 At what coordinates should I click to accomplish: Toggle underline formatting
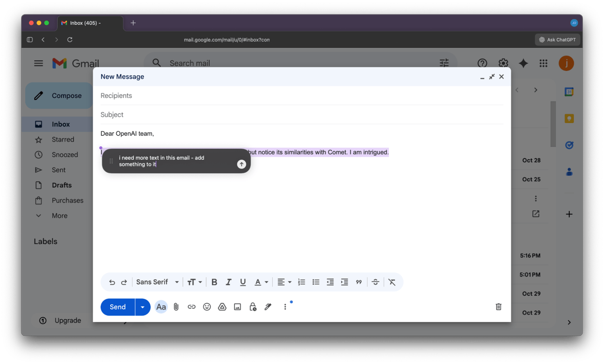243,282
